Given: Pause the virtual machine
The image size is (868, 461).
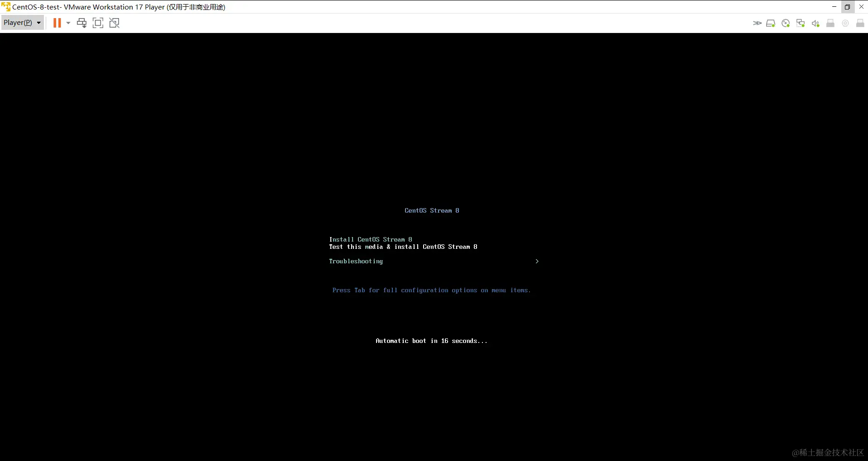Looking at the screenshot, I should click(57, 23).
